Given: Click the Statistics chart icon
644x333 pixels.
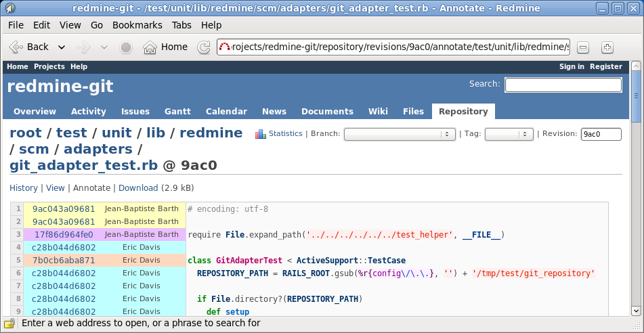Looking at the screenshot, I should 261,134.
